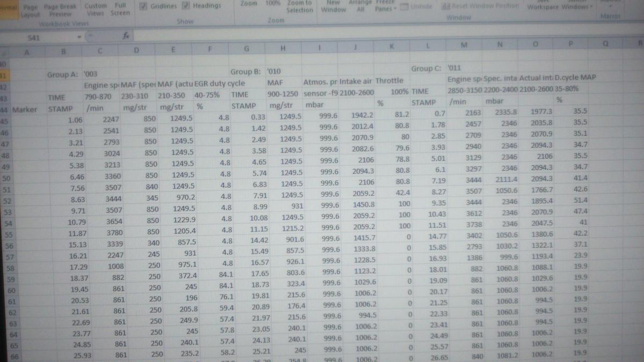Open the Name Box dropdown arrow
This screenshot has height=362, width=644.
79,38
